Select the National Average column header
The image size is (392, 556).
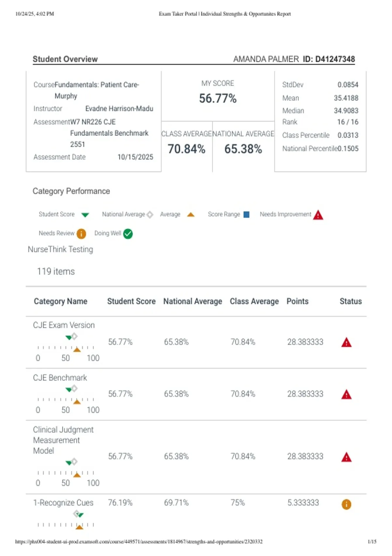pos(193,301)
